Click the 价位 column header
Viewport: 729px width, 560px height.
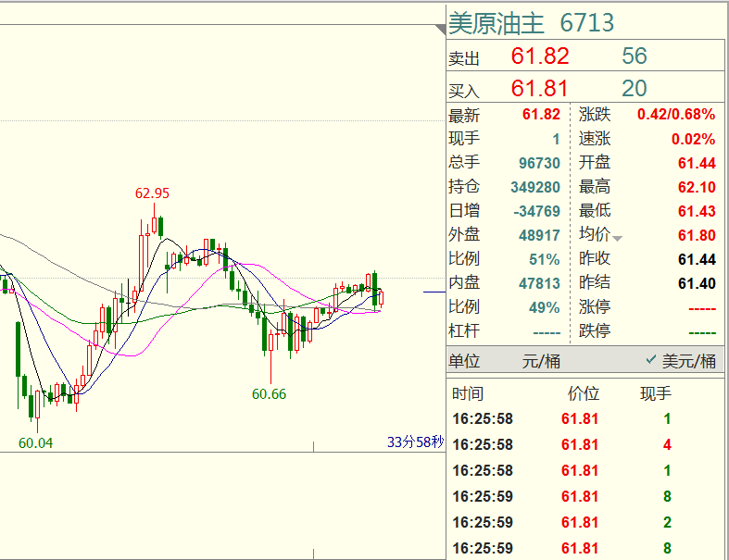point(584,393)
